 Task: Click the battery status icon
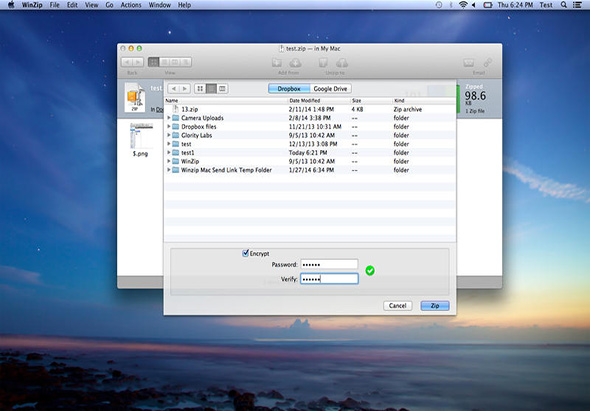[488, 5]
